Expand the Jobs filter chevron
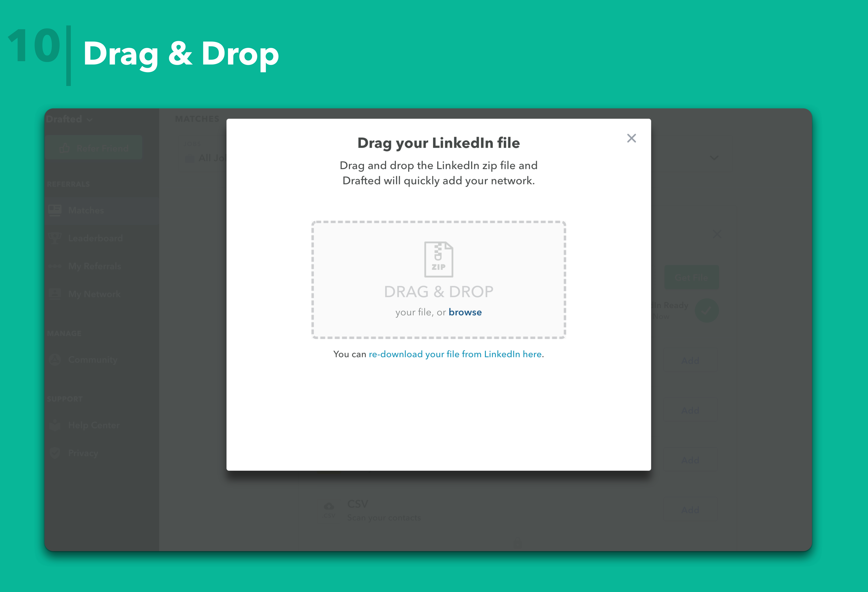 (x=714, y=158)
